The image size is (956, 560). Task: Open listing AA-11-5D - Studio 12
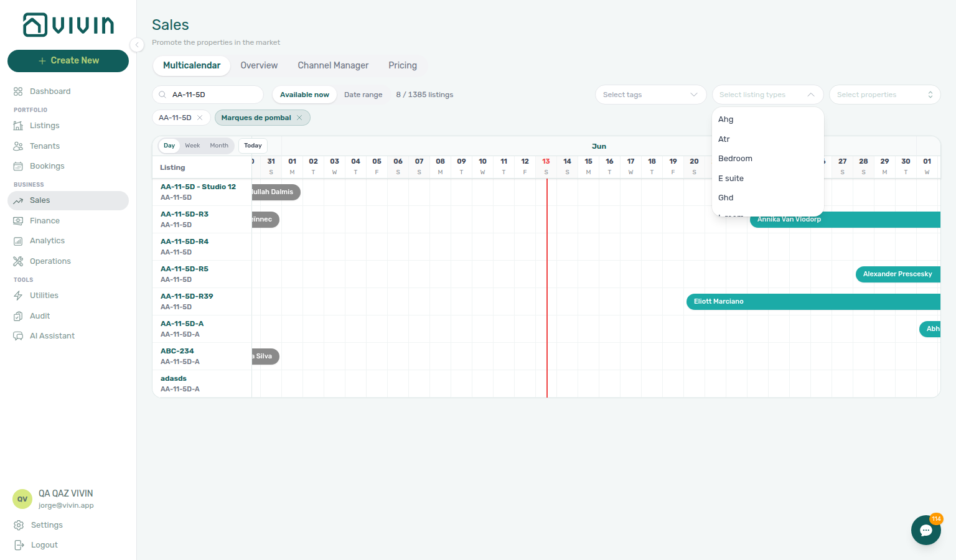coord(198,187)
